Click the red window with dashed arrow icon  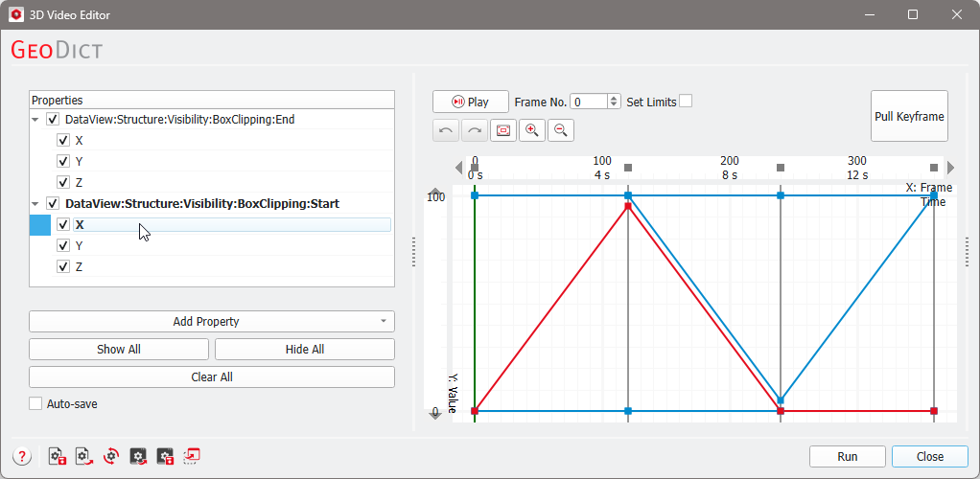point(192,457)
